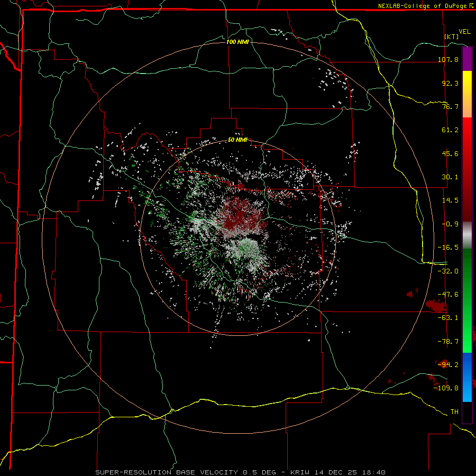Click the 107.8 velocity scale value
Image resolution: width=476 pixels, height=476 pixels.
coord(448,59)
